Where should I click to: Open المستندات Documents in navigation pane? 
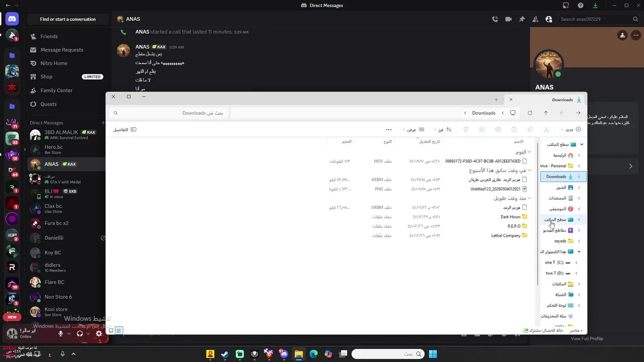pyautogui.click(x=561, y=199)
